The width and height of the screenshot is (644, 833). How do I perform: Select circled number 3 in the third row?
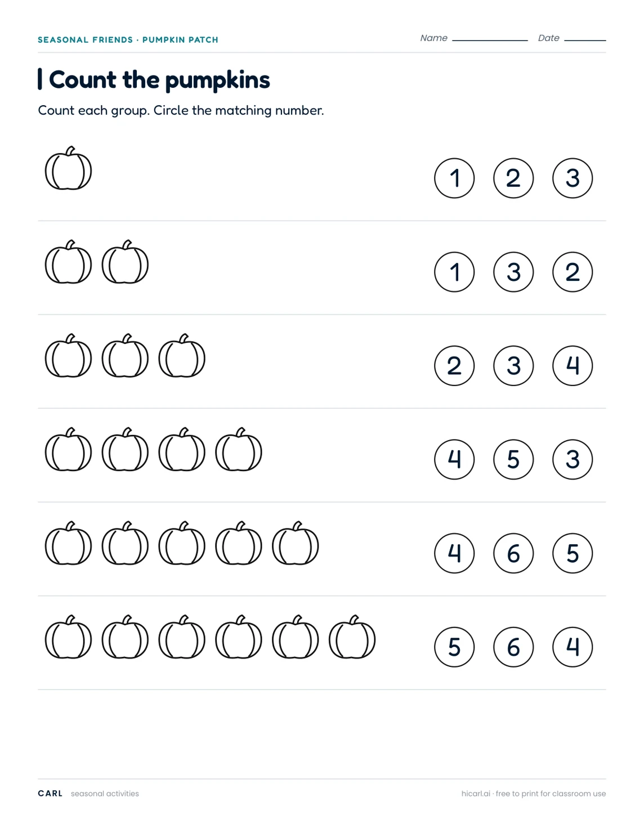tap(513, 366)
